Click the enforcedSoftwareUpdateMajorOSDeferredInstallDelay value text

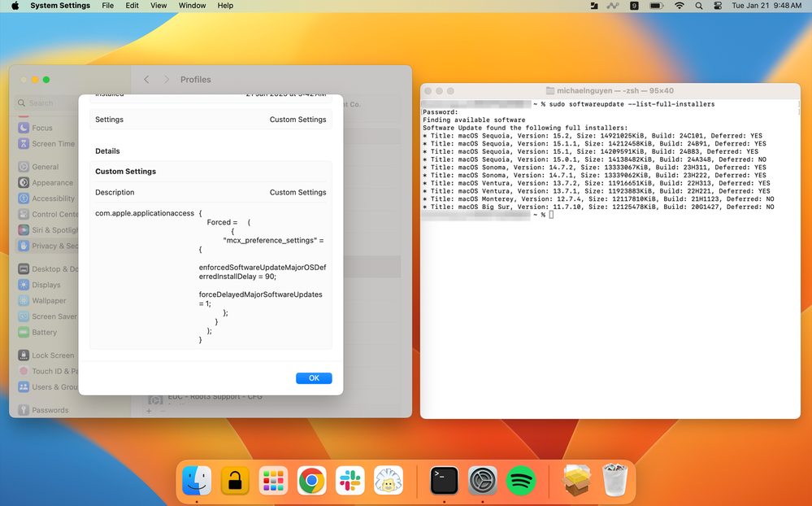[263, 272]
